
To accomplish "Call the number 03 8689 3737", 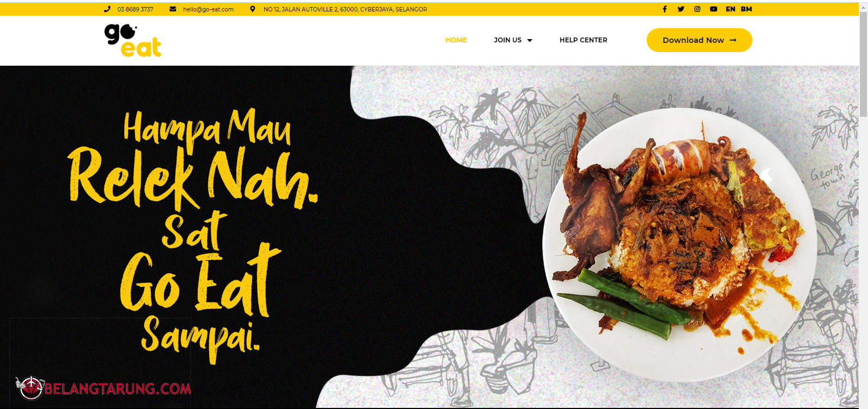I will point(135,9).
